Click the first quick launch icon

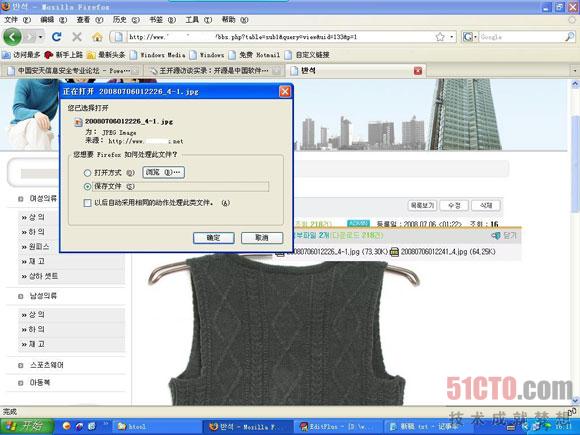coord(67,426)
